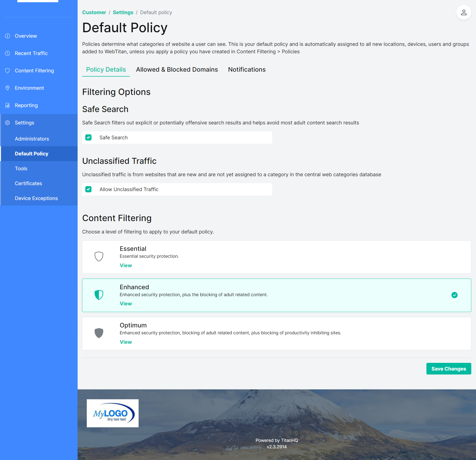
Task: Open the Notifications tab
Action: point(247,70)
